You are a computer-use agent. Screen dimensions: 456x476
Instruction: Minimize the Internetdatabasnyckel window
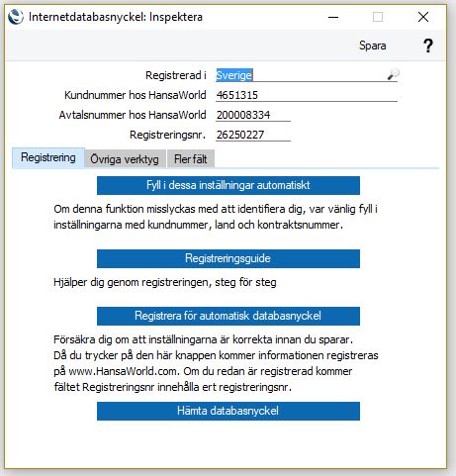click(333, 17)
